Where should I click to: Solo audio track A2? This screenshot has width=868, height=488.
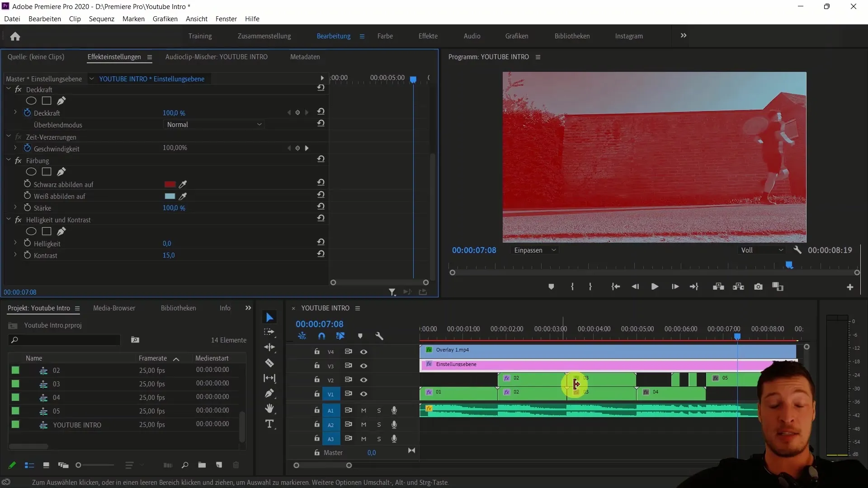click(x=379, y=425)
